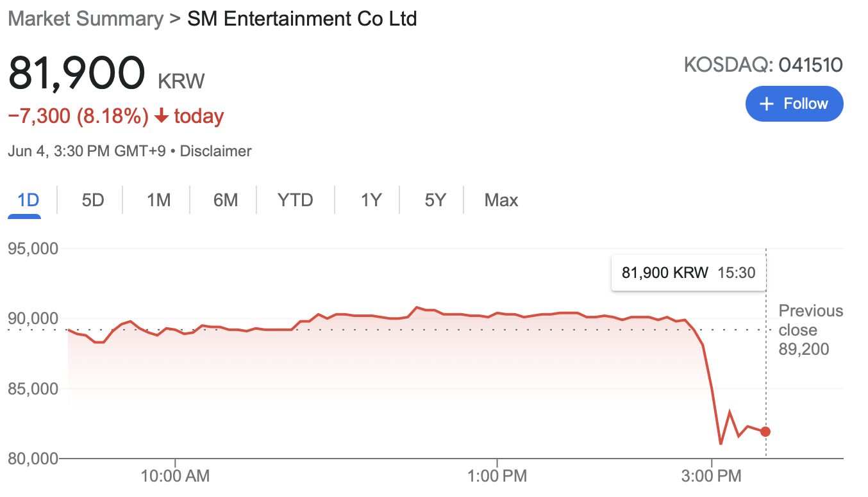This screenshot has height=497, width=868.
Task: Open the Market Summary breadcrumb link
Action: [x=85, y=19]
